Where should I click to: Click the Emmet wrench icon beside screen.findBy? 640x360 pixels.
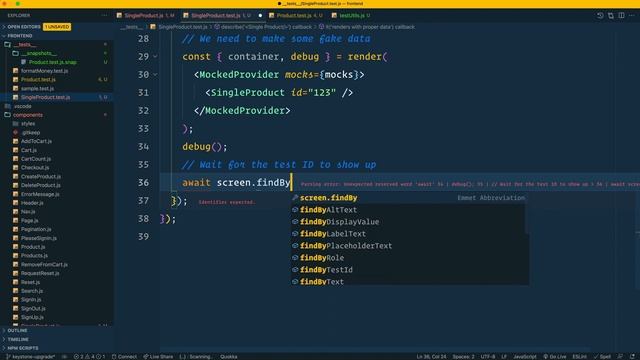tap(295, 198)
